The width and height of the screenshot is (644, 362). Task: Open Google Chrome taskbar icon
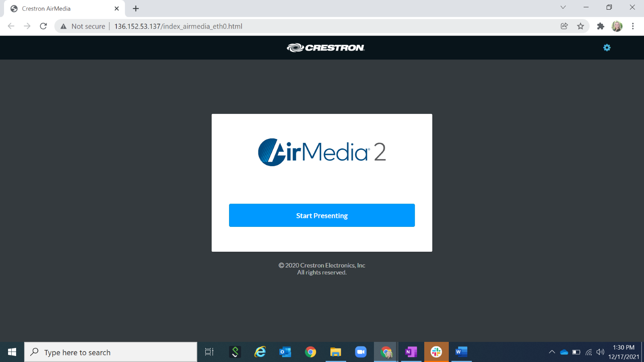[310, 352]
